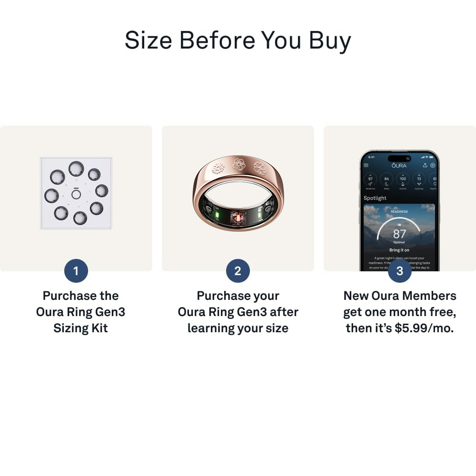This screenshot has width=476, height=476.
Task: Select the partially visible heart score circle
Action: coord(434,179)
